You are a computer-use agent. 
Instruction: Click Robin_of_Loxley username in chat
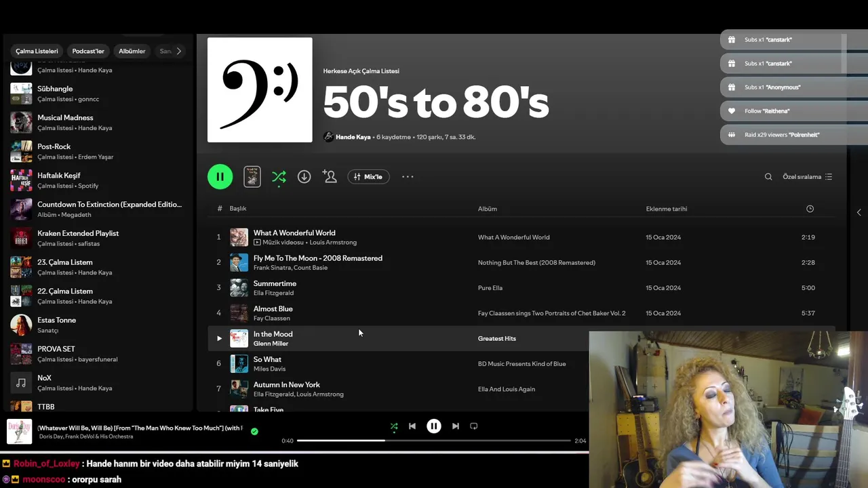point(46,464)
